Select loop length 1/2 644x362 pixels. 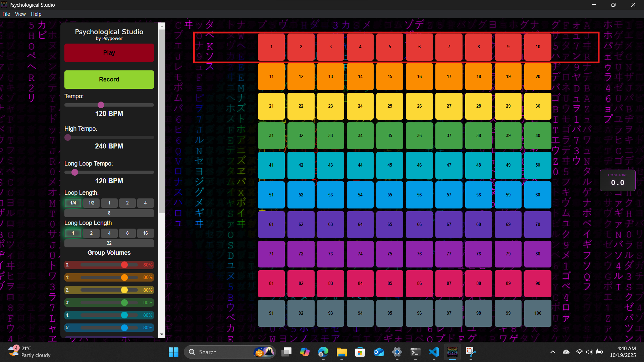pyautogui.click(x=91, y=203)
